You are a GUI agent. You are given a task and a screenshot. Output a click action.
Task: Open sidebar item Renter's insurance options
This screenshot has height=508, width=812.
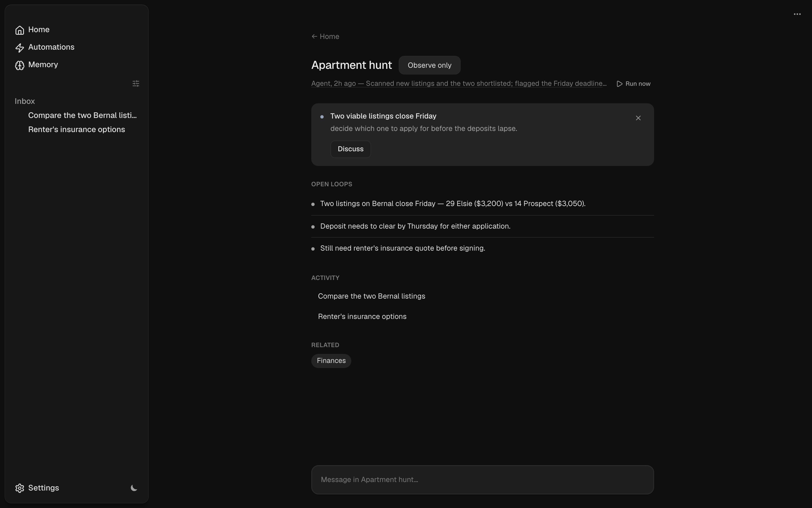coord(76,129)
